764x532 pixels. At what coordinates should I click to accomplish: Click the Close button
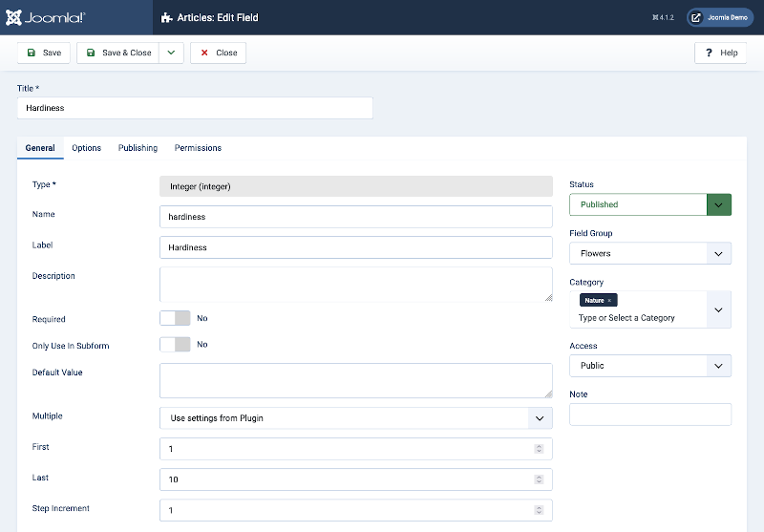click(219, 53)
